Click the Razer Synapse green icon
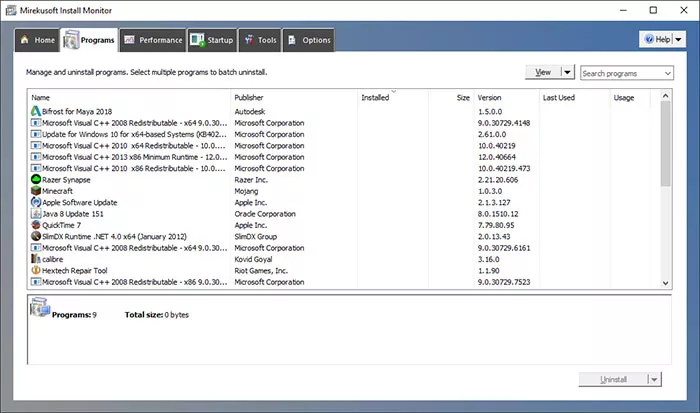700x413 pixels. [36, 179]
